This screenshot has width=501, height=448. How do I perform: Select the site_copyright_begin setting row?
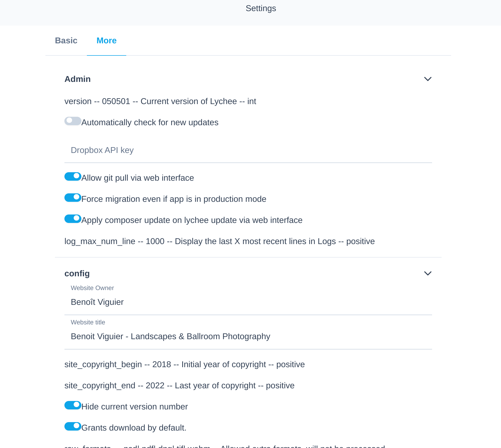185,364
